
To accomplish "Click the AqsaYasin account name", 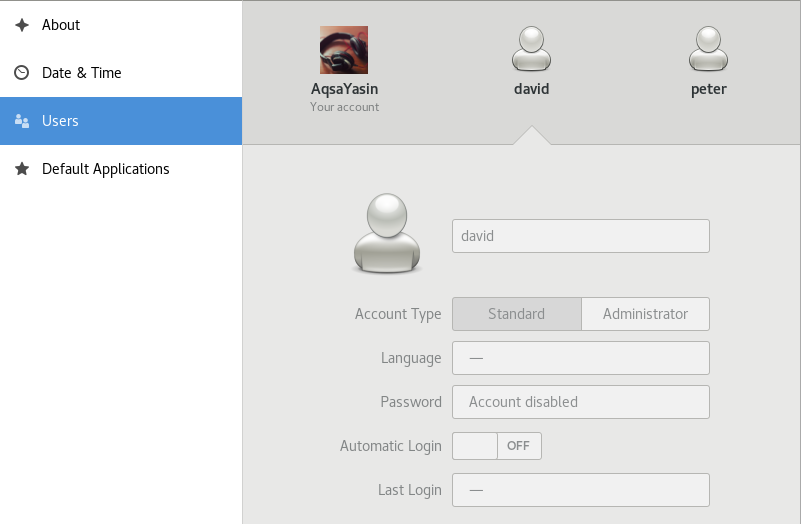I will pyautogui.click(x=344, y=89).
